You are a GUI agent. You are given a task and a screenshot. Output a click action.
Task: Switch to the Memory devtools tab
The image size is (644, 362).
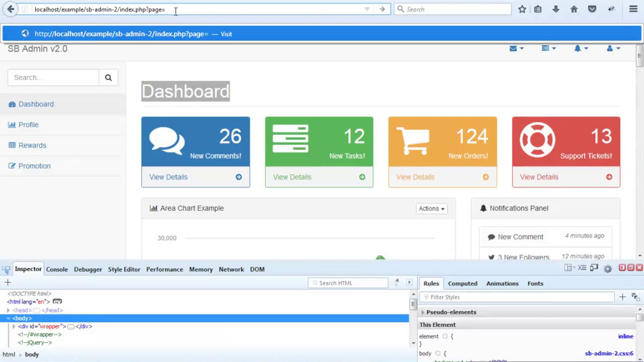pyautogui.click(x=201, y=269)
